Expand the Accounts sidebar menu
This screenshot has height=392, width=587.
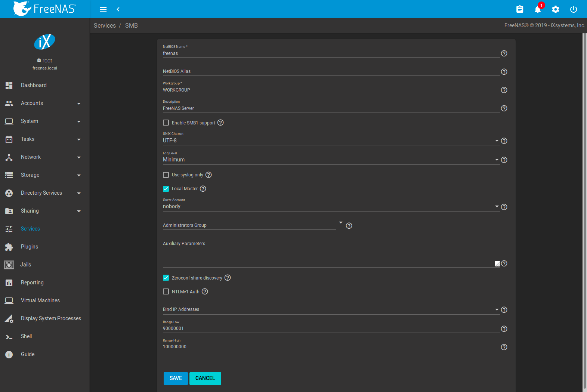[x=45, y=103]
